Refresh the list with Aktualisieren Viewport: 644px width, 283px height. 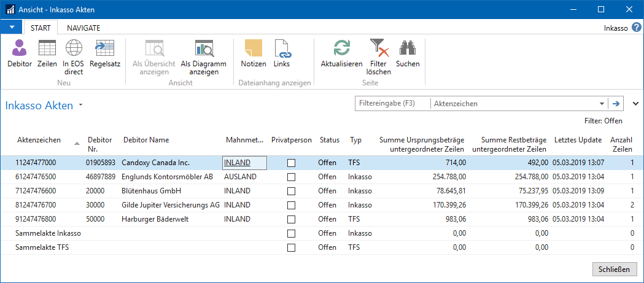(341, 48)
